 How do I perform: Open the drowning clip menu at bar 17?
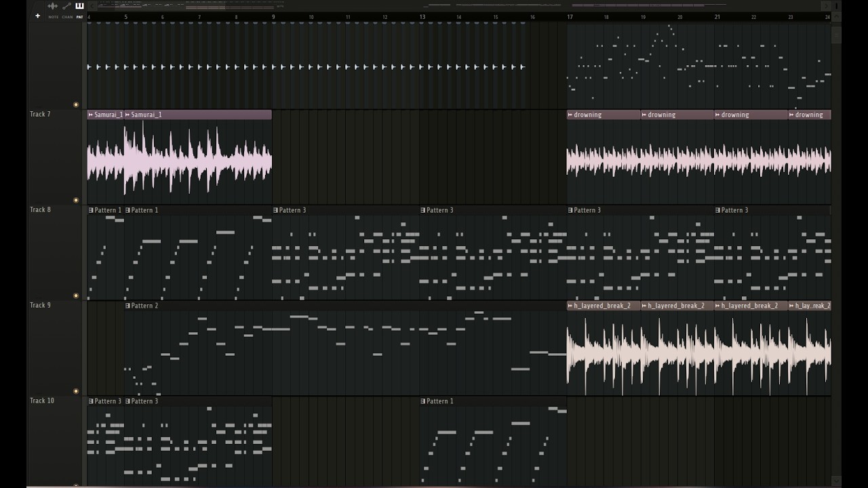click(x=570, y=115)
